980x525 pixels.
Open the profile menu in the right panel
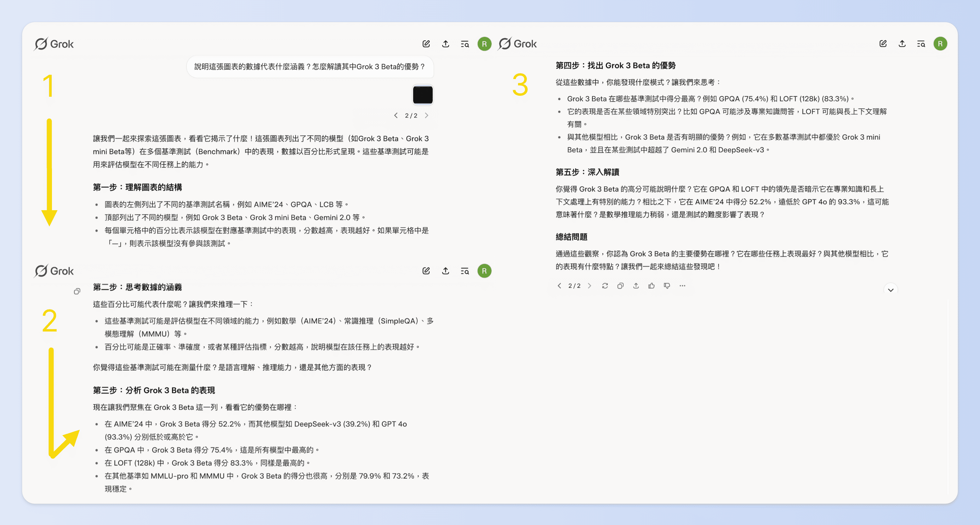point(940,44)
